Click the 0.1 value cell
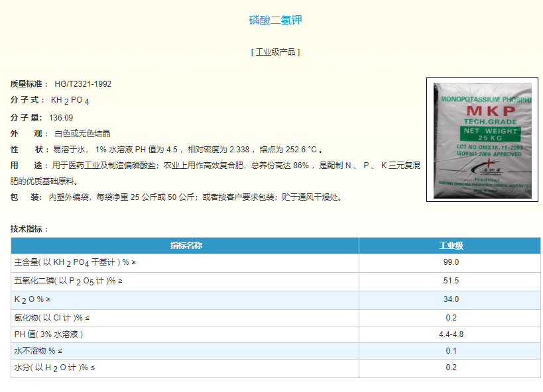 point(451,351)
